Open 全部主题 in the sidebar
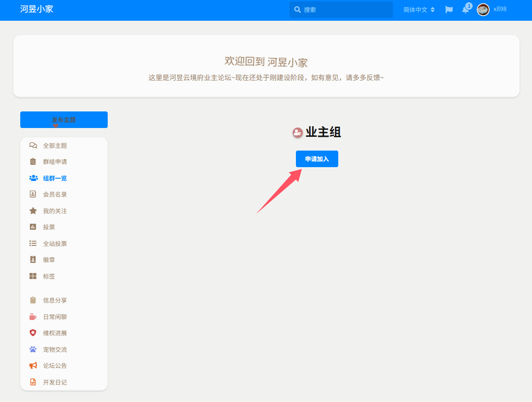 (55, 146)
